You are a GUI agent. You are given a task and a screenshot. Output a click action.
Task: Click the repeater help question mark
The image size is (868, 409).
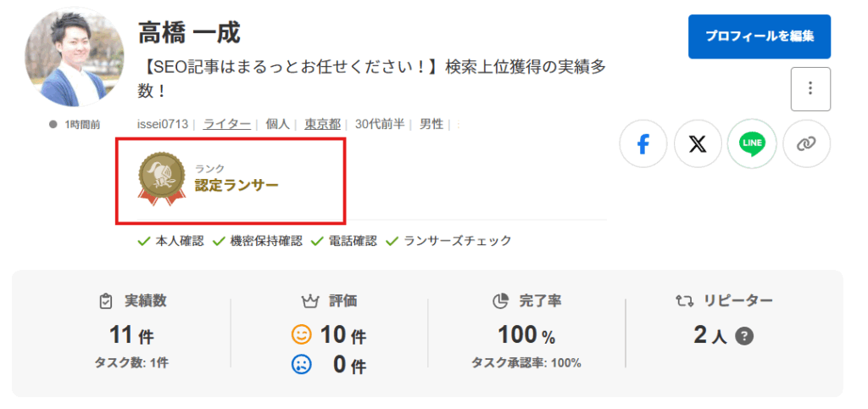pos(744,337)
